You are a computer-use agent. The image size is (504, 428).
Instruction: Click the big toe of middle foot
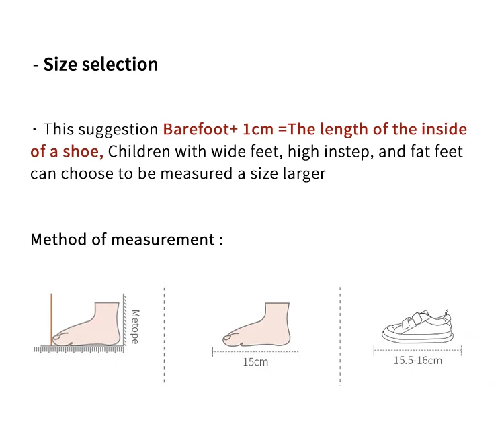point(230,339)
